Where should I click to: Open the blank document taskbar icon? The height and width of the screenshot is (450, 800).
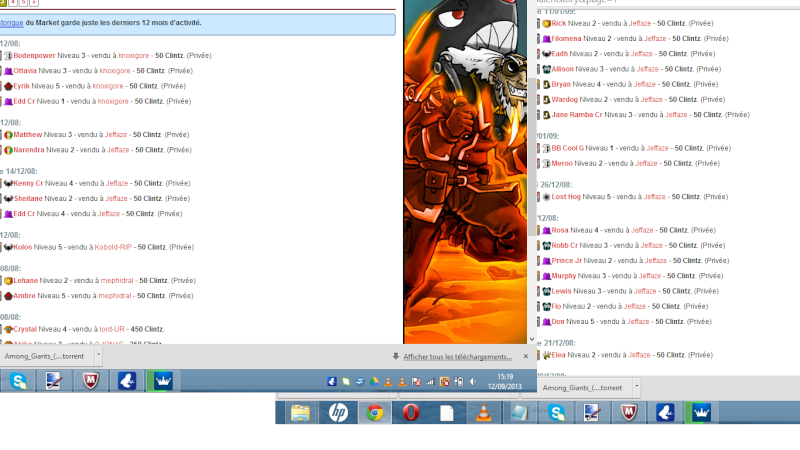point(446,413)
